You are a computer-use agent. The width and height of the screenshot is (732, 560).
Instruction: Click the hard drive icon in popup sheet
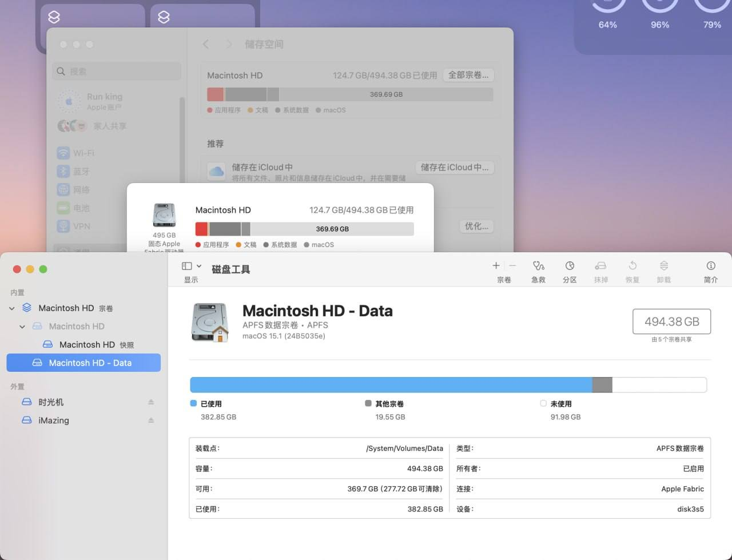click(x=164, y=216)
